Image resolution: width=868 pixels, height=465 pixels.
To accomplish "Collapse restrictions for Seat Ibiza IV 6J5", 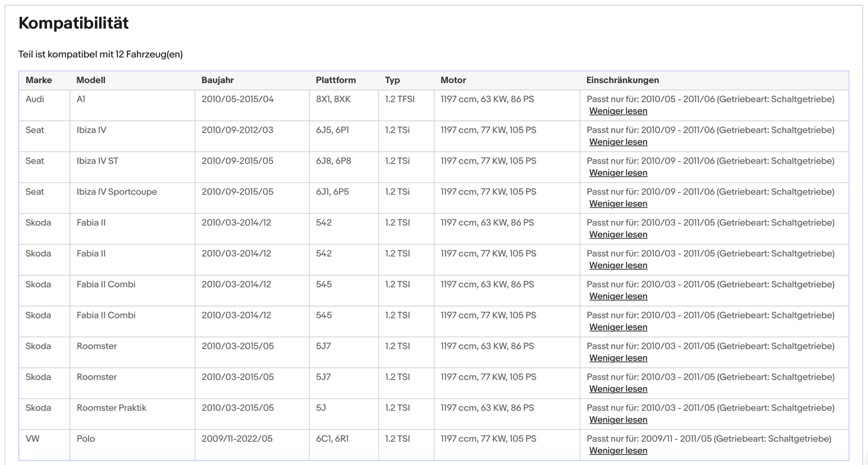I will 618,142.
